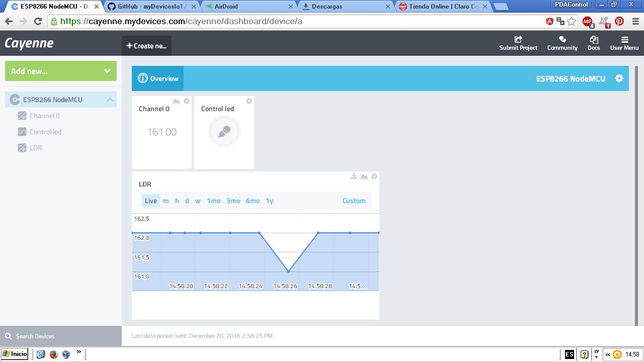Download LDR chart data
Viewport: 644px width, 362px height.
354,176
